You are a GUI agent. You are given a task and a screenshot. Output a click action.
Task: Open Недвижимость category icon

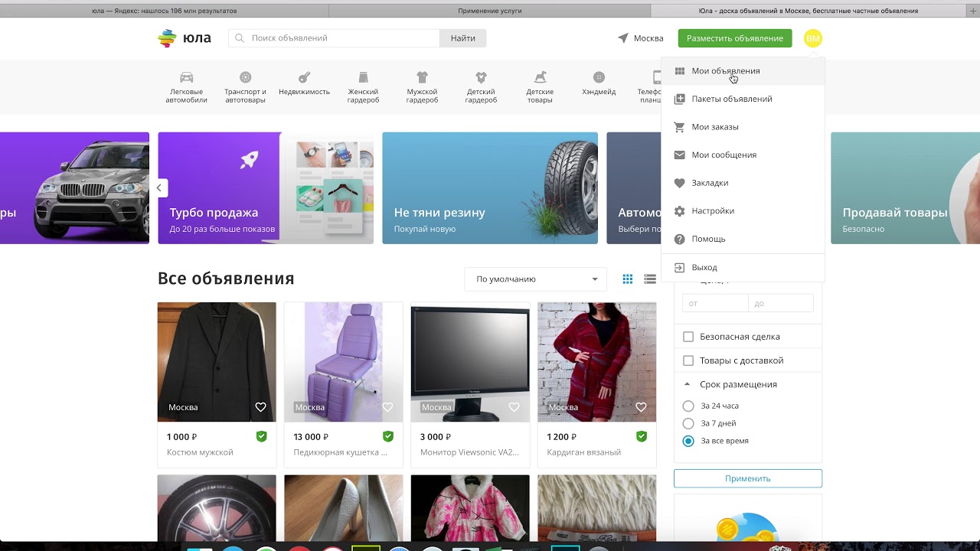[x=304, y=77]
